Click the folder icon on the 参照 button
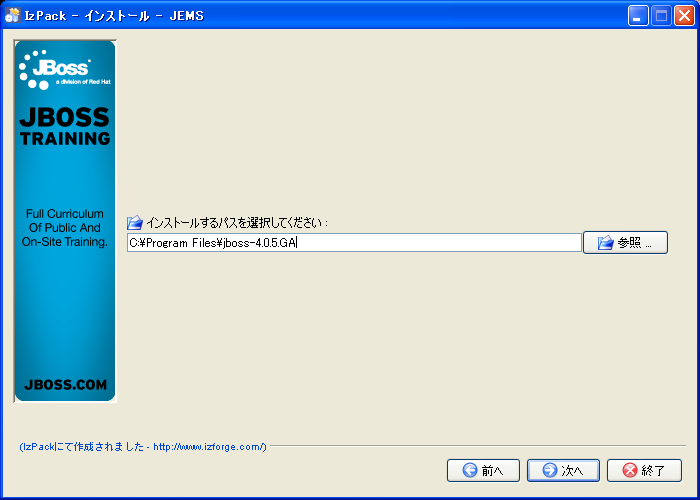 point(605,243)
